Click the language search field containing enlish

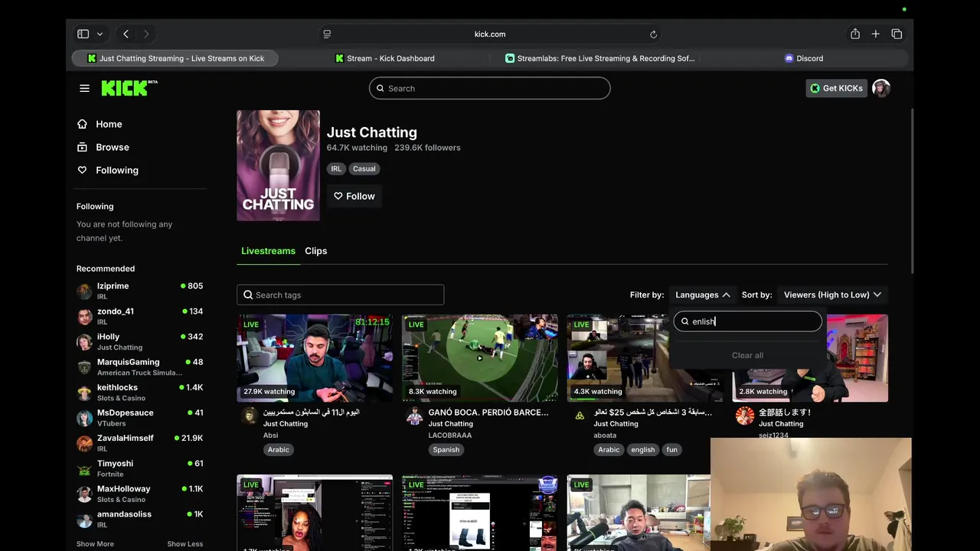pyautogui.click(x=748, y=321)
